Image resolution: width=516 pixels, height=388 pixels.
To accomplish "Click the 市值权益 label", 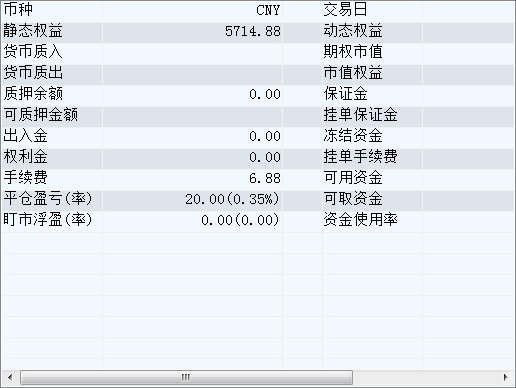I will pos(353,73).
